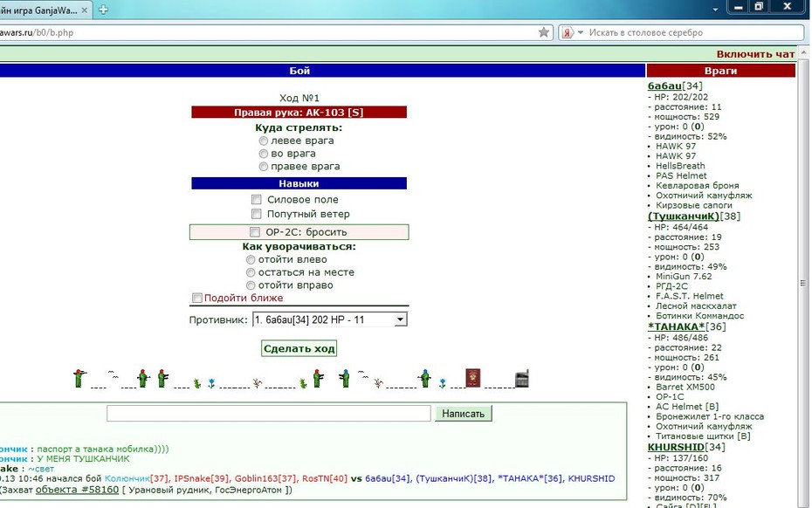Click 'HP: 202/202' under 6a6au
The height and width of the screenshot is (508, 812).
(x=681, y=97)
